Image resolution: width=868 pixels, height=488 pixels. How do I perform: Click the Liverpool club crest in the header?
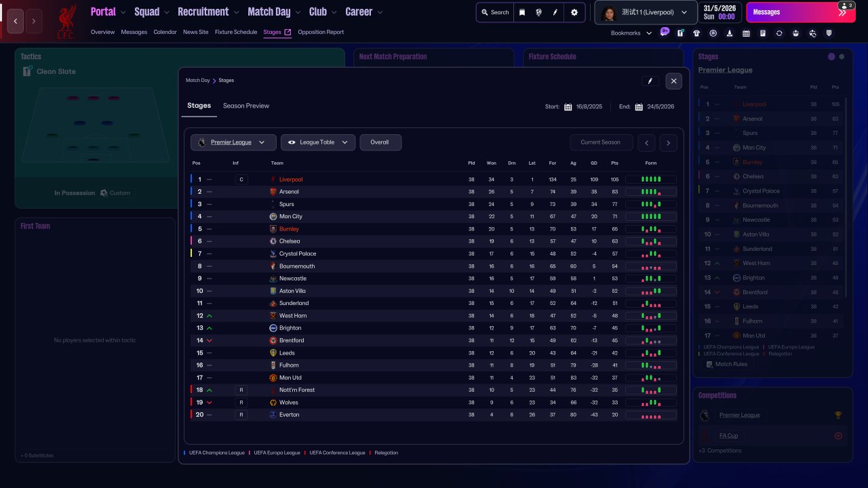(x=66, y=20)
